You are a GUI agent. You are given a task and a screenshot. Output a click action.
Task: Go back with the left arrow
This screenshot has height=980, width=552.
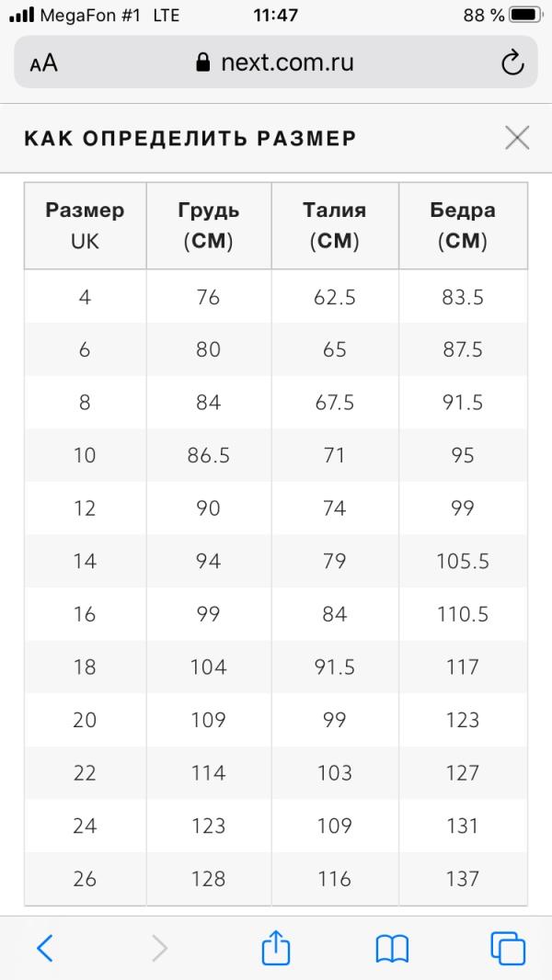(44, 947)
